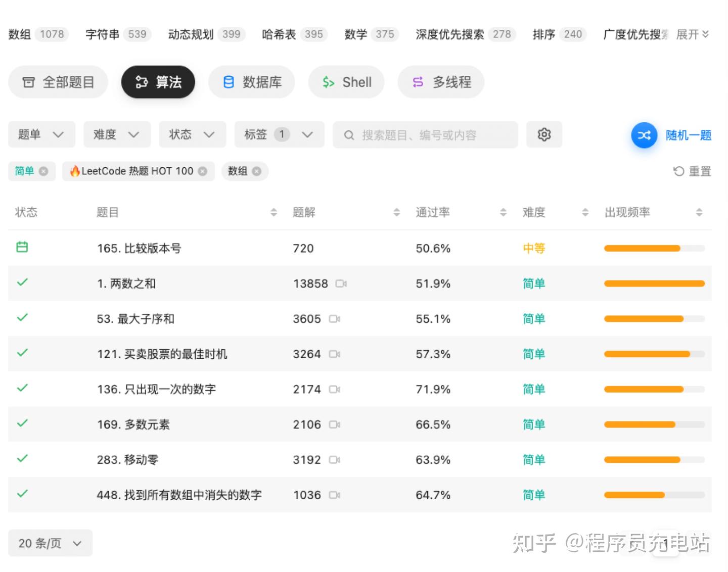Viewport: 728px width, 572px height.
Task: Select the dollar-sign Shell category icon
Action: pyautogui.click(x=329, y=82)
